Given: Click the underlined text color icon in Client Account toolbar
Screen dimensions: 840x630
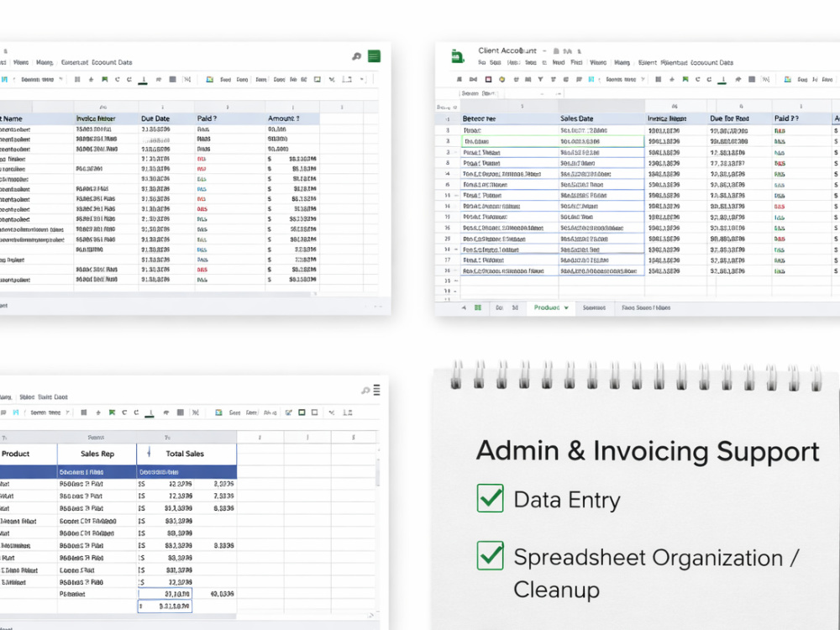Looking at the screenshot, I should tap(722, 80).
